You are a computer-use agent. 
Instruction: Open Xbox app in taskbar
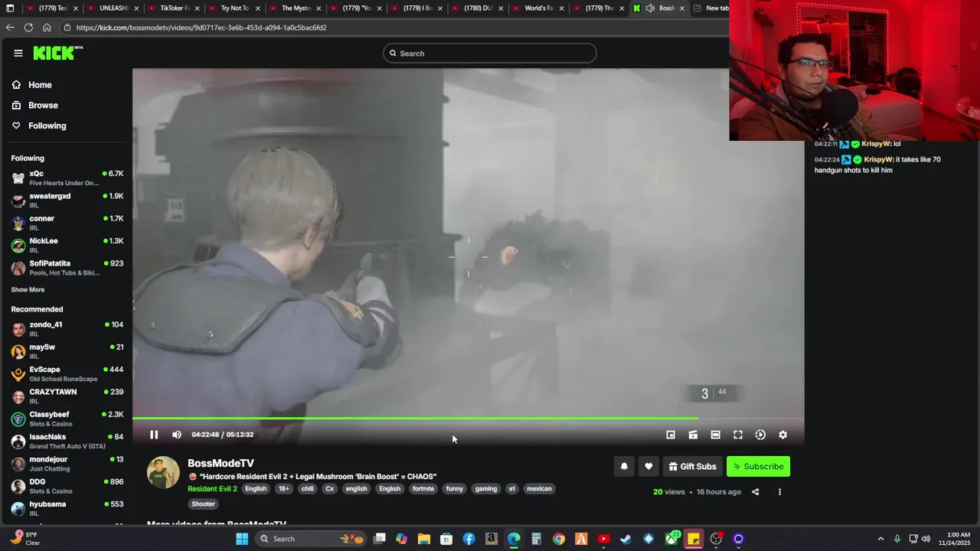pos(671,539)
